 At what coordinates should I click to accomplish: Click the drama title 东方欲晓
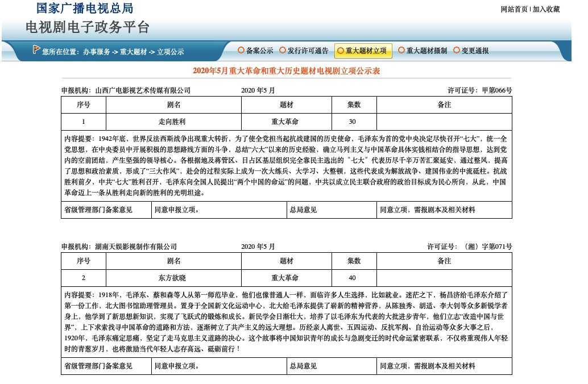[173, 278]
